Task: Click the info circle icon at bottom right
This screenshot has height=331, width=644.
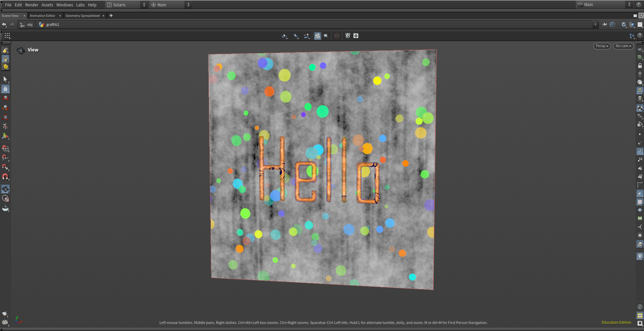Action: tap(640, 307)
